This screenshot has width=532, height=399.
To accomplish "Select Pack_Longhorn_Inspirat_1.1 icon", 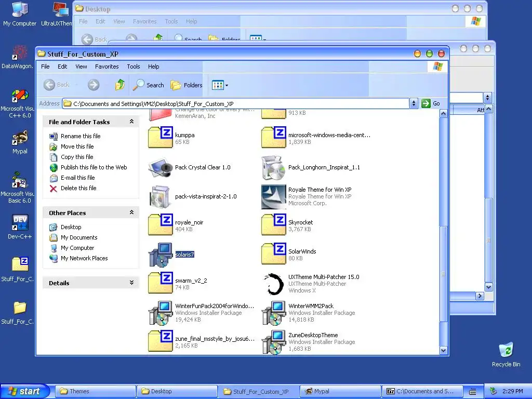I will point(274,167).
